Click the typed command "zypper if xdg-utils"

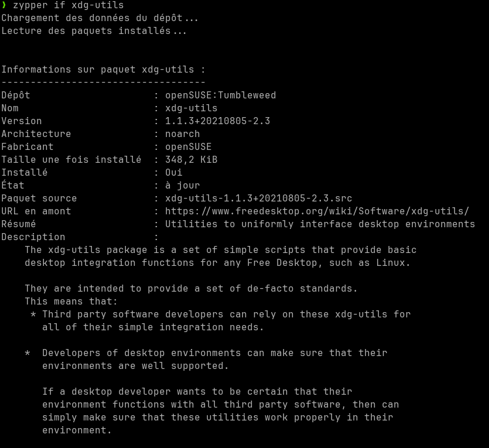pos(68,5)
